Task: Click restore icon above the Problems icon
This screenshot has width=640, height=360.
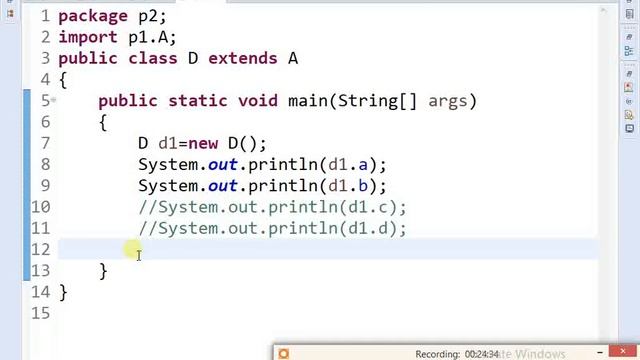Action: tap(629, 74)
